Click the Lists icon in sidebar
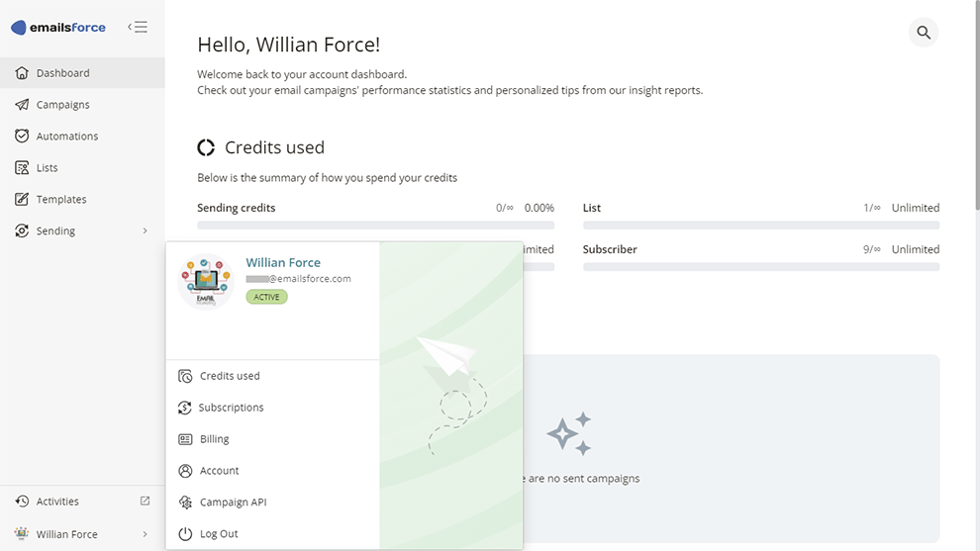Image resolution: width=980 pixels, height=551 pixels. (22, 168)
